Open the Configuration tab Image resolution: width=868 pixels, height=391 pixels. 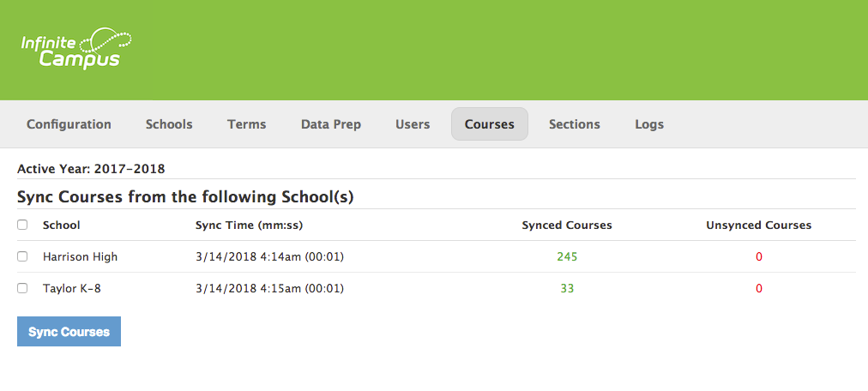click(x=69, y=124)
